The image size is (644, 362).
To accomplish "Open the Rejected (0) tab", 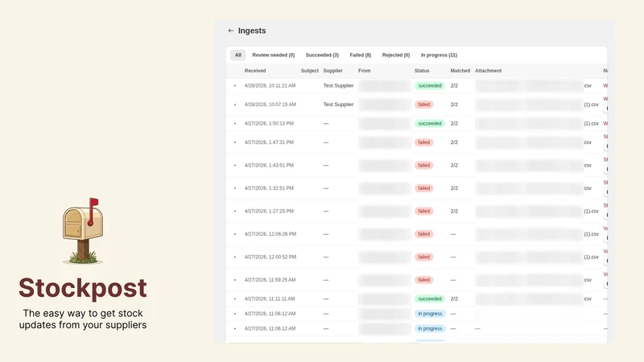I will click(x=396, y=55).
